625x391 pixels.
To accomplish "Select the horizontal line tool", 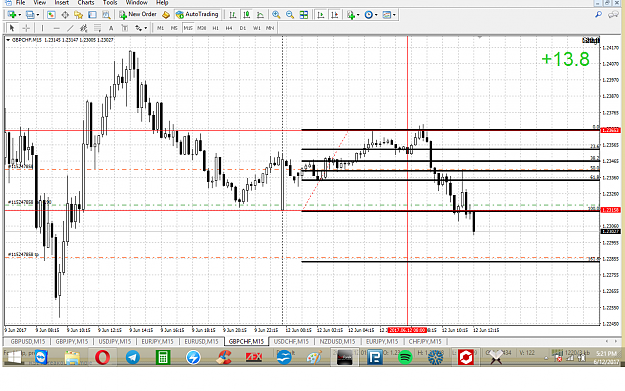I will click(x=57, y=28).
